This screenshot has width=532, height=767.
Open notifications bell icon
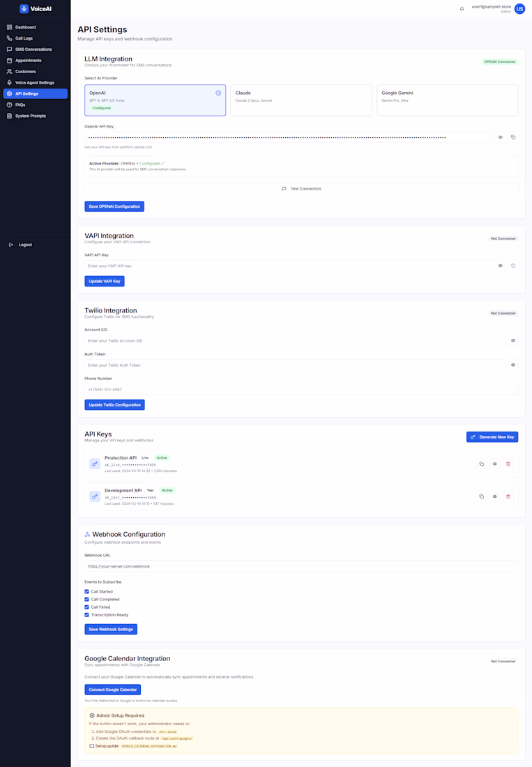click(462, 9)
